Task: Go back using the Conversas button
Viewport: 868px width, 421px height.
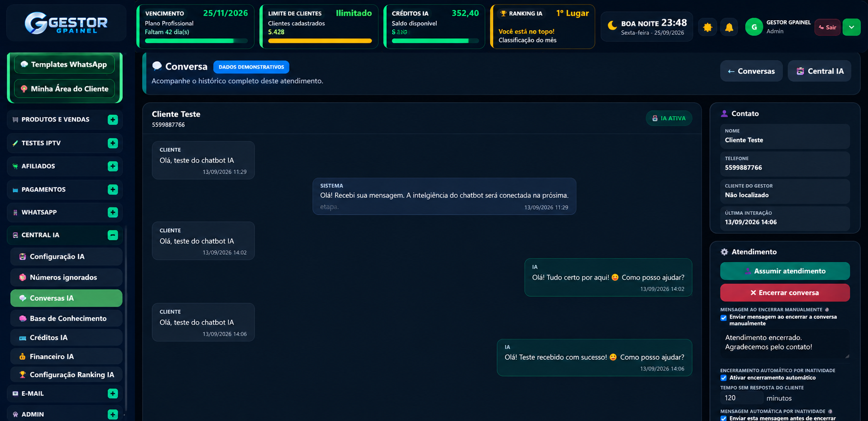Action: [x=751, y=71]
